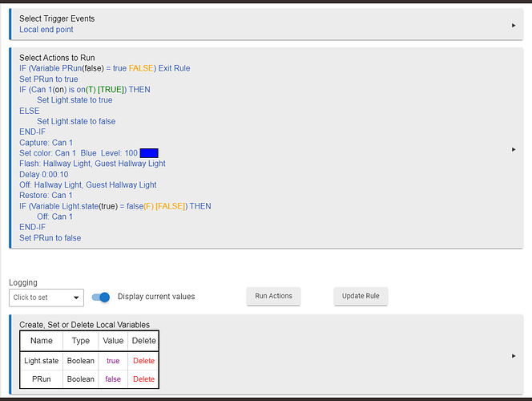Click the Run Actions button
Viewport: 532px width, 401px height.
(273, 296)
